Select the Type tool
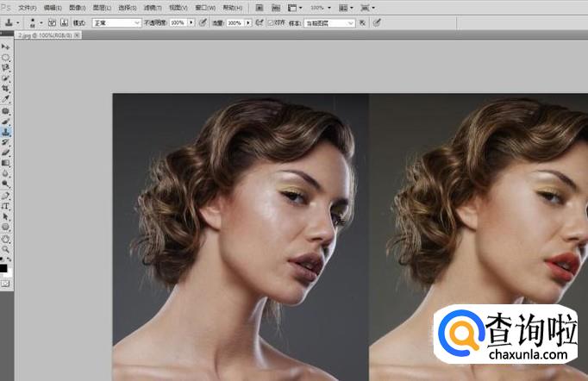 click(x=5, y=206)
